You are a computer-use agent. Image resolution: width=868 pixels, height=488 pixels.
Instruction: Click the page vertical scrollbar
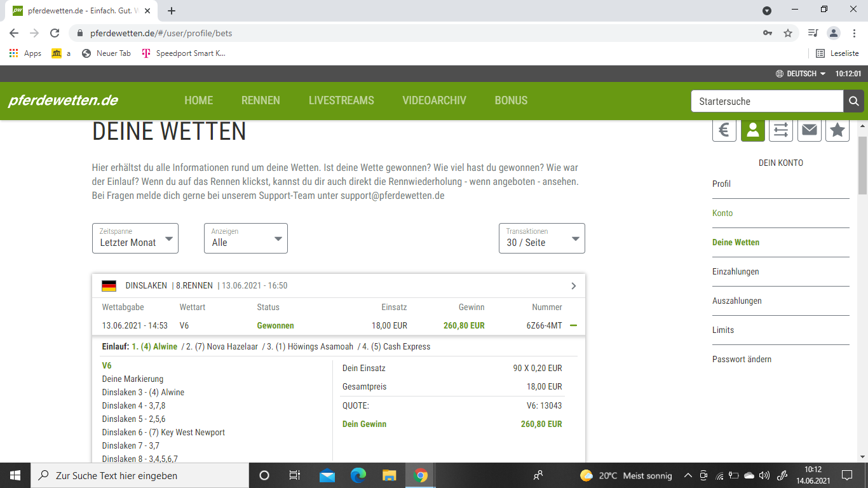coord(862,165)
